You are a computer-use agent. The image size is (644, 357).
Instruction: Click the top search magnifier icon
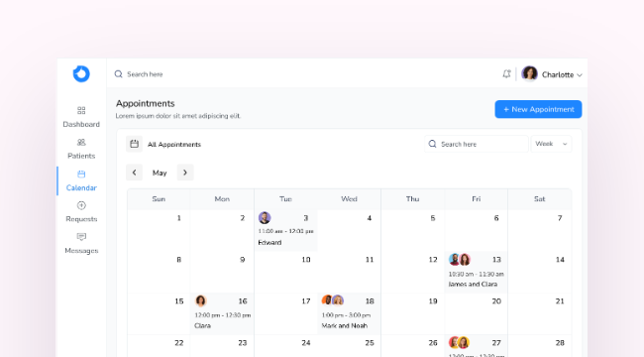click(x=118, y=74)
